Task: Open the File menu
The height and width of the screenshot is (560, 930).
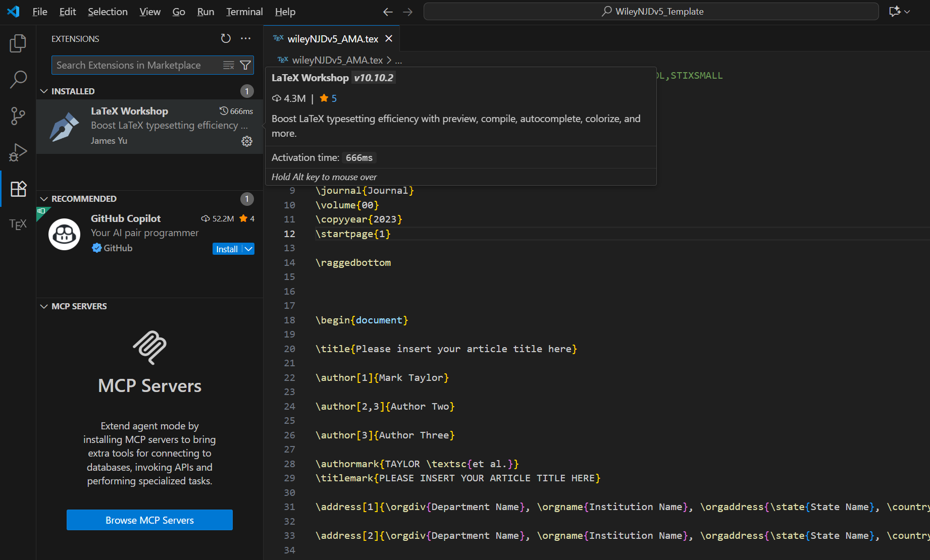Action: 40,12
